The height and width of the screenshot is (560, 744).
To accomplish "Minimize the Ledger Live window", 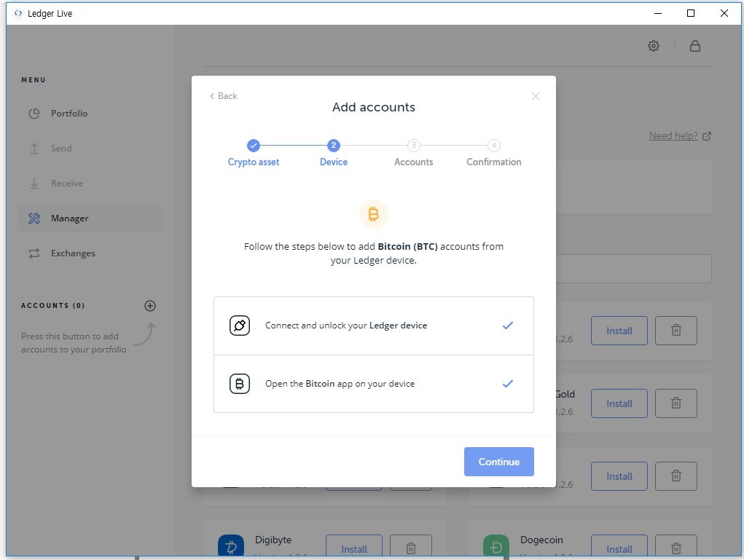I will click(x=657, y=13).
